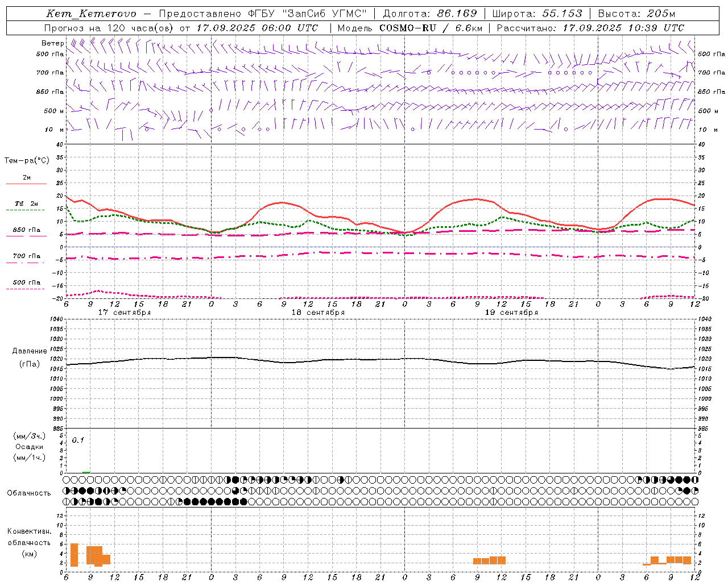Click the Облачность cloud cover label
Image resolution: width=728 pixels, height=582 pixels.
[x=29, y=493]
